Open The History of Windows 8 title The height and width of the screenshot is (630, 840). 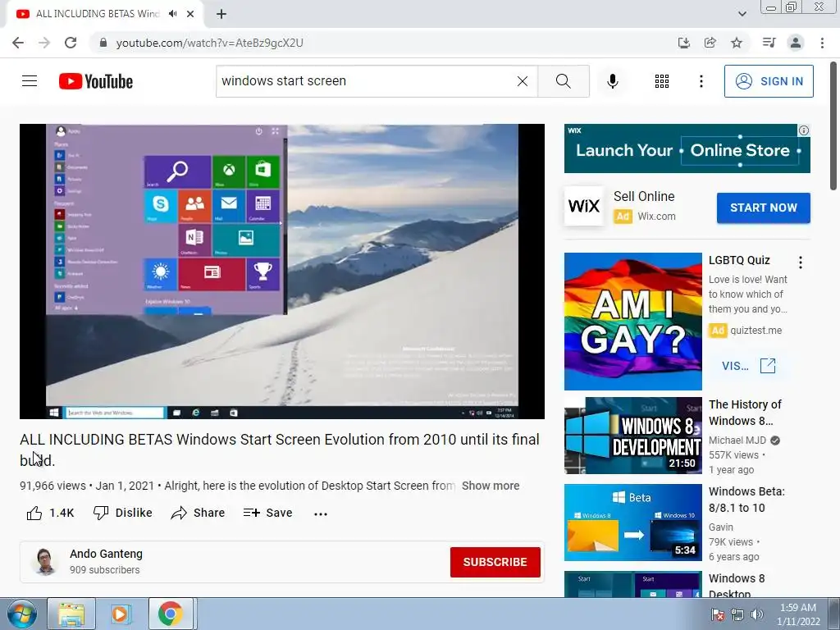coord(745,413)
